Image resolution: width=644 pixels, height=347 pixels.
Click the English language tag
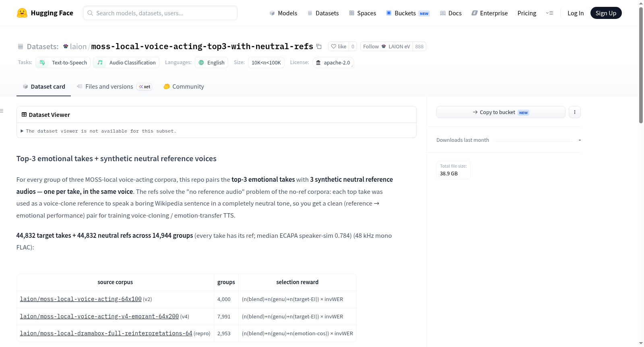(x=212, y=62)
